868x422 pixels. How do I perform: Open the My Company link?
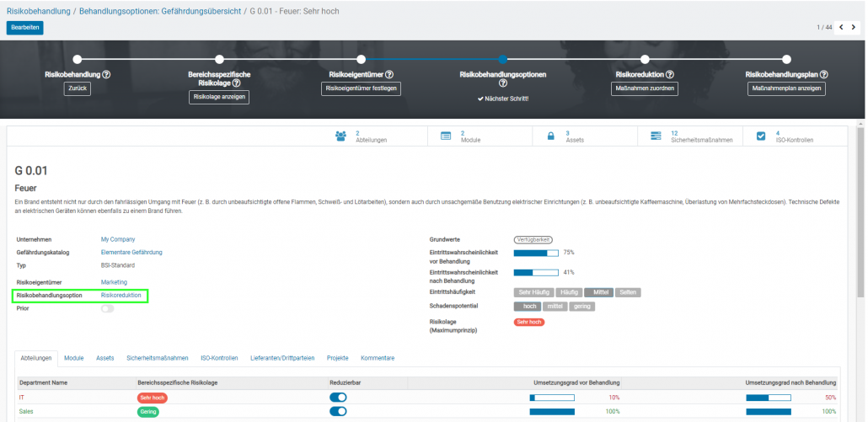(x=118, y=239)
